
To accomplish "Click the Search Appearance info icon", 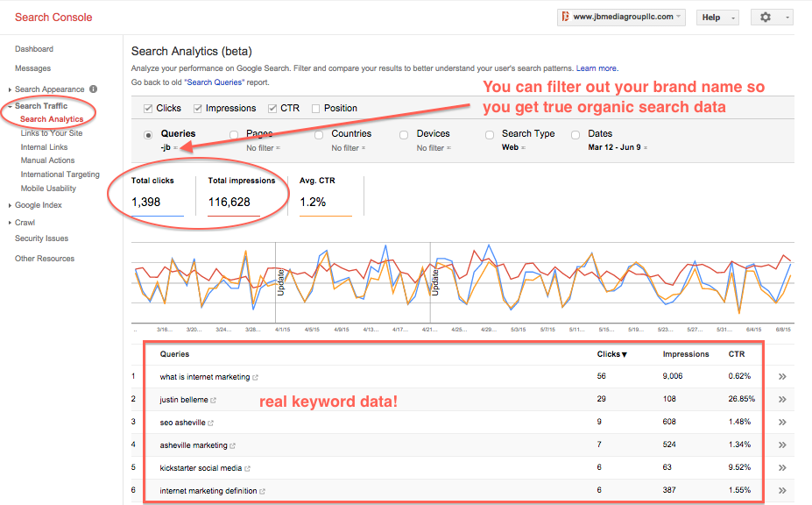I will tap(93, 89).
